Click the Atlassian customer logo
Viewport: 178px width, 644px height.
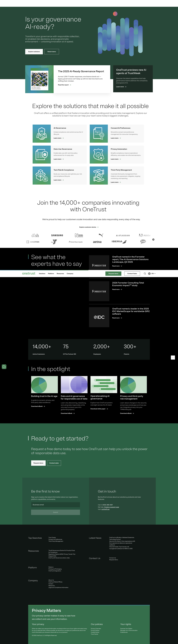[x=123, y=235]
